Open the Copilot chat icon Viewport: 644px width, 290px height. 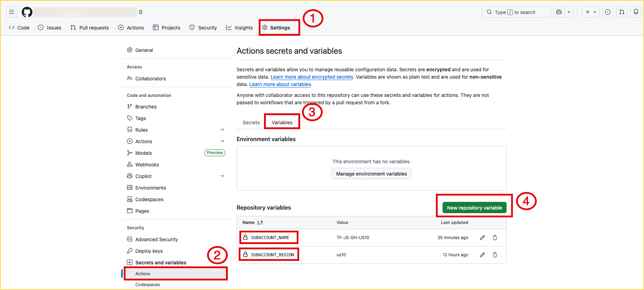pos(559,12)
